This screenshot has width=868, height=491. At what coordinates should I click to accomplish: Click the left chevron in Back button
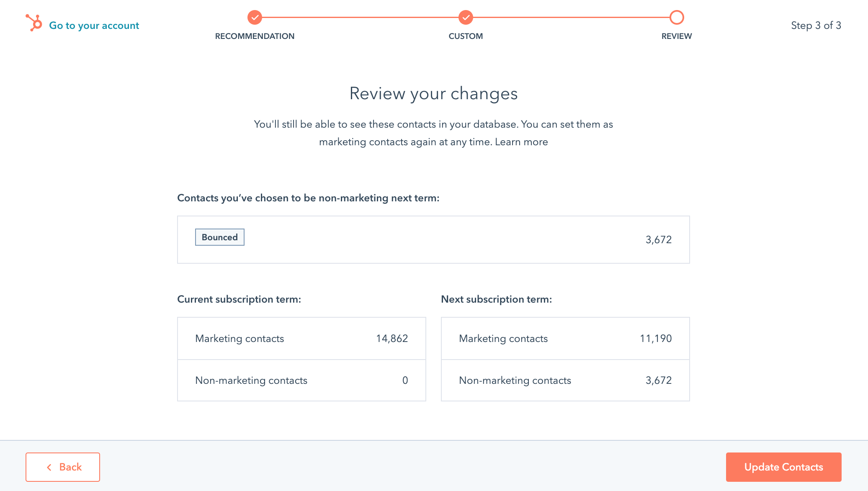49,467
